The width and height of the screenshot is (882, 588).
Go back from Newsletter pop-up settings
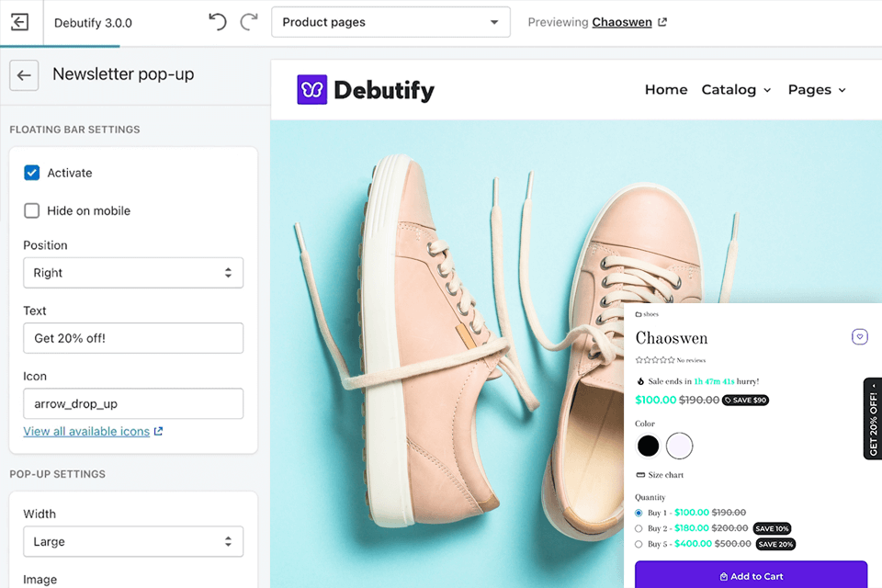(x=24, y=75)
